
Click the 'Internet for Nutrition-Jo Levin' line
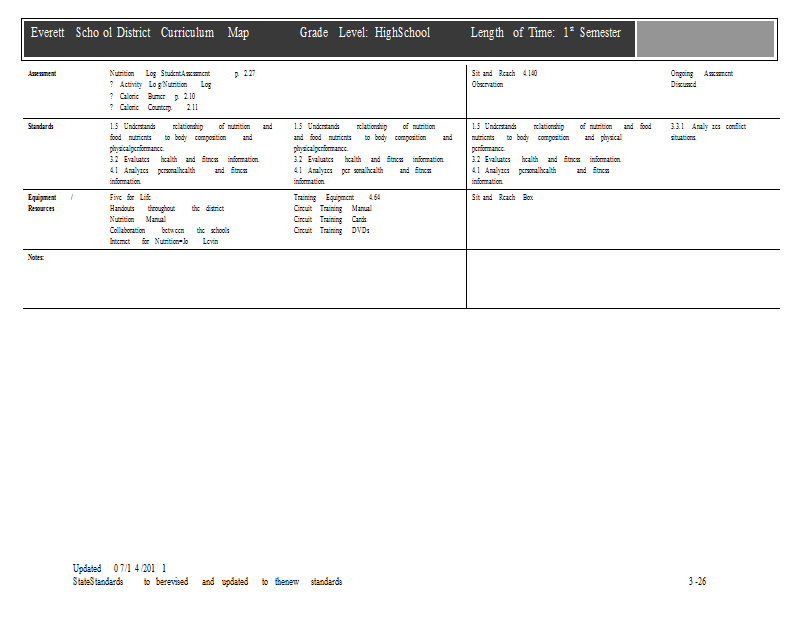coord(164,241)
